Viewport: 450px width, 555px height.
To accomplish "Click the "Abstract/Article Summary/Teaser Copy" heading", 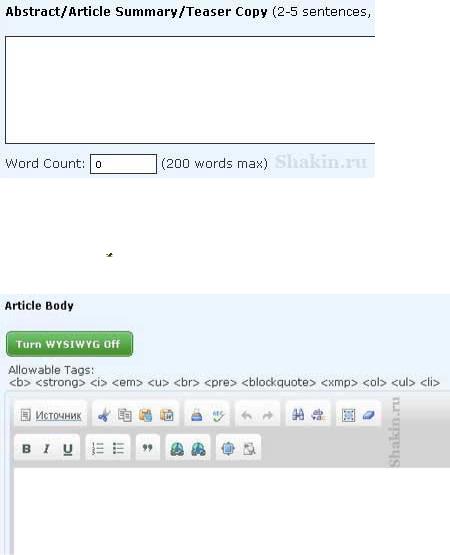I will coord(136,12).
